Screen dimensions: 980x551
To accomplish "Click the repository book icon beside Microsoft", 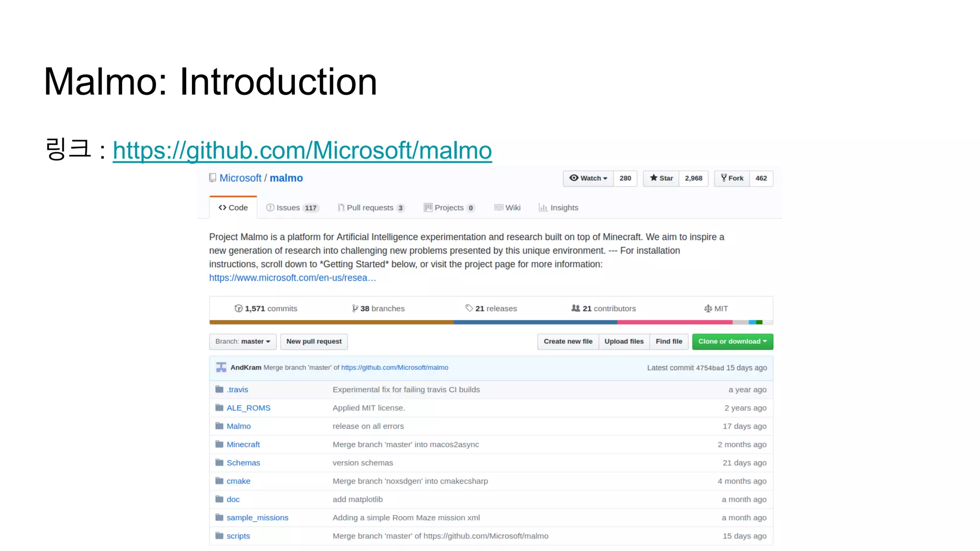I will click(x=212, y=178).
